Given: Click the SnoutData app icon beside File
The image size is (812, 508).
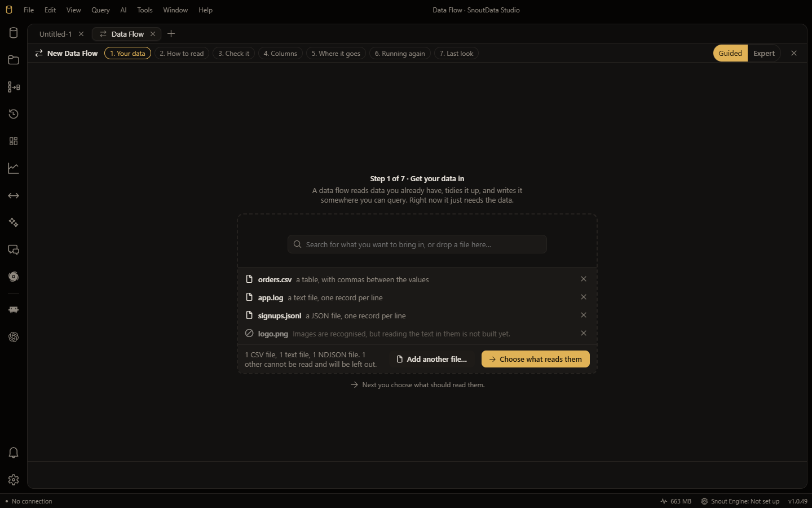Looking at the screenshot, I should [x=8, y=10].
